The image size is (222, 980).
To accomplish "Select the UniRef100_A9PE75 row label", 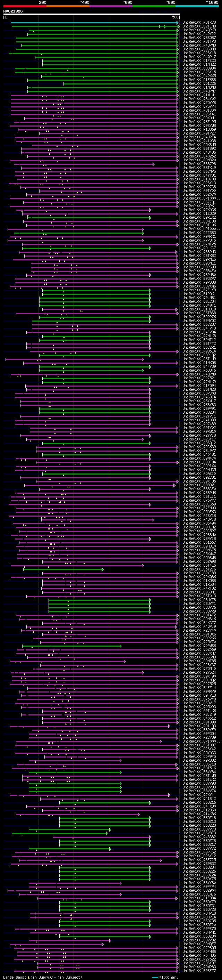I will (x=199, y=929).
